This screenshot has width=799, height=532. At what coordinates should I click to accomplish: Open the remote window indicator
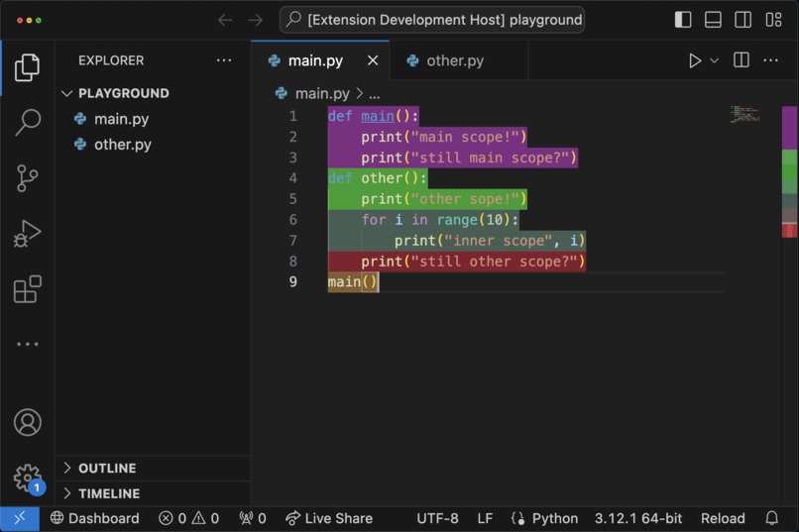20,519
